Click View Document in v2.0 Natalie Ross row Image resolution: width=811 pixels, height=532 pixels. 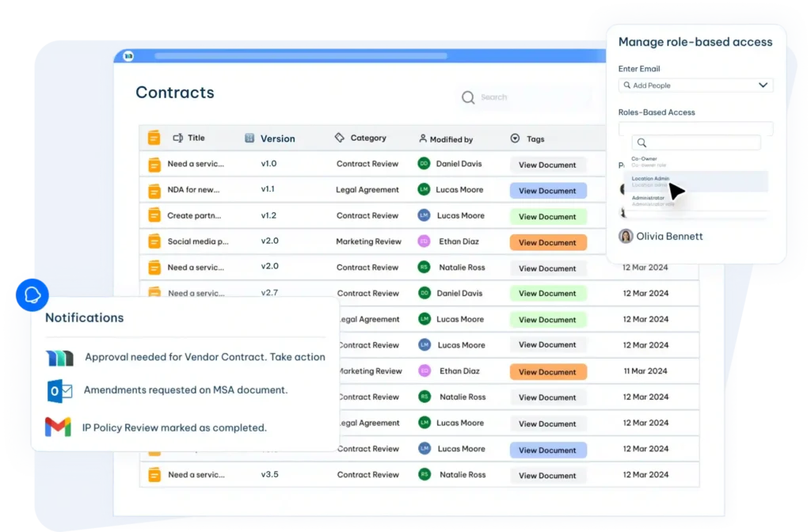point(548,268)
